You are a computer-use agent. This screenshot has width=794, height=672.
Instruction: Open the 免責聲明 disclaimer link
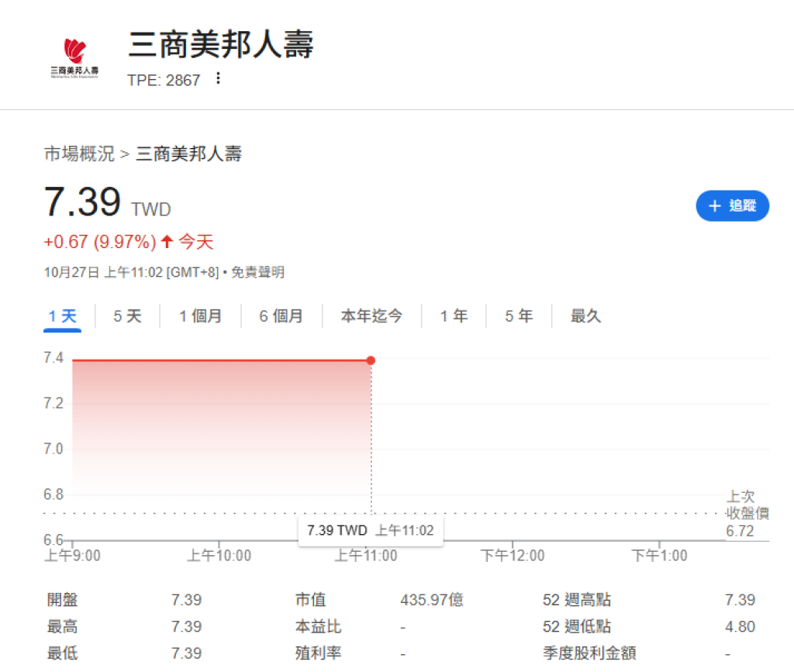[x=258, y=272]
